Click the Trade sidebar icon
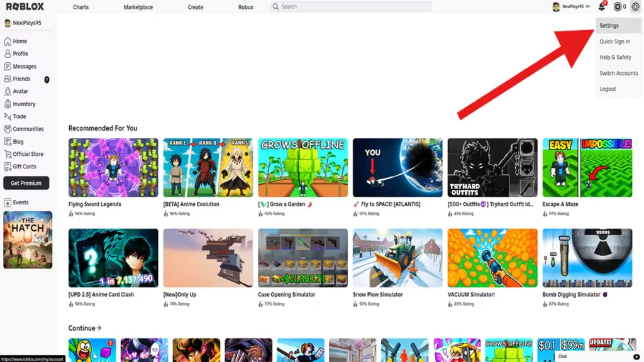The height and width of the screenshot is (362, 644). pos(8,116)
